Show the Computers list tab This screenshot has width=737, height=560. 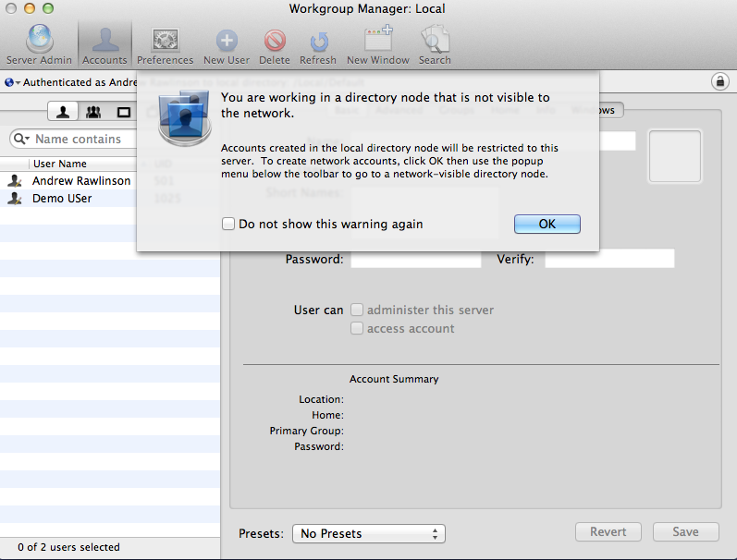point(124,112)
